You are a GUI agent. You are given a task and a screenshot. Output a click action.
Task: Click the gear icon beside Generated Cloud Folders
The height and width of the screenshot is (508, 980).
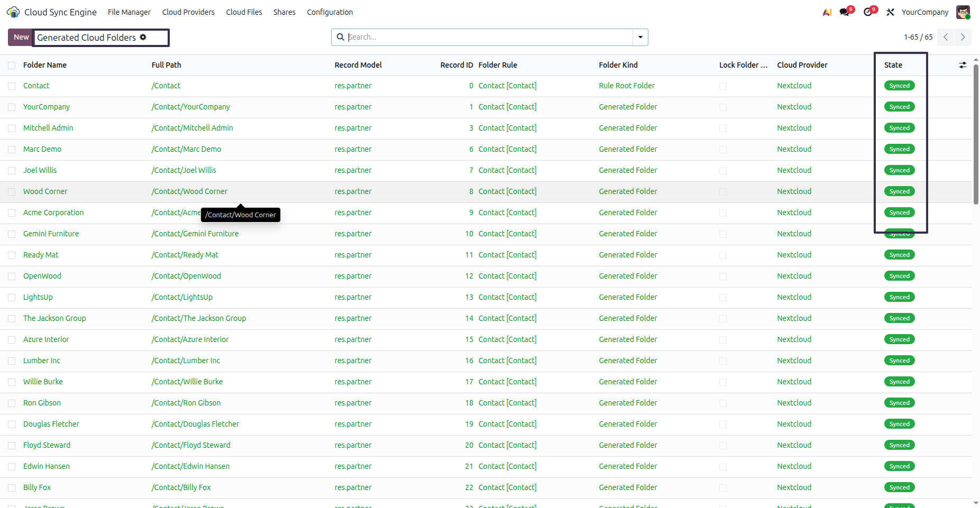point(143,37)
